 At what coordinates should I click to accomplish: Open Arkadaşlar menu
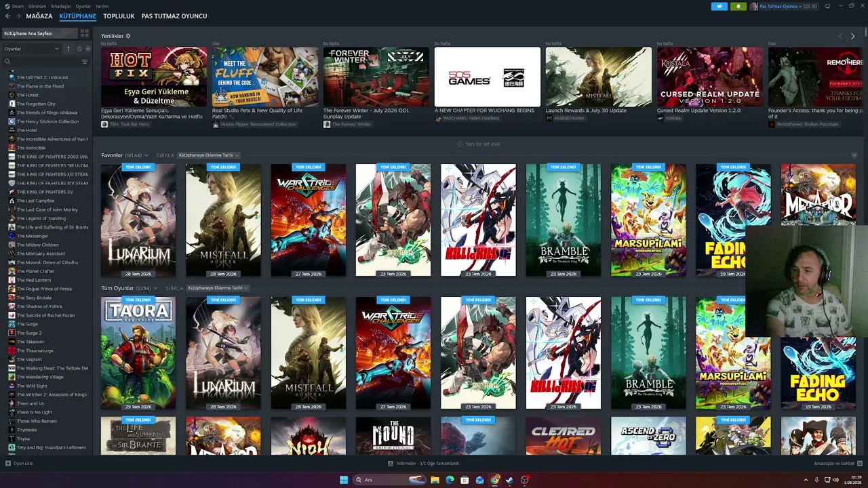(x=61, y=6)
